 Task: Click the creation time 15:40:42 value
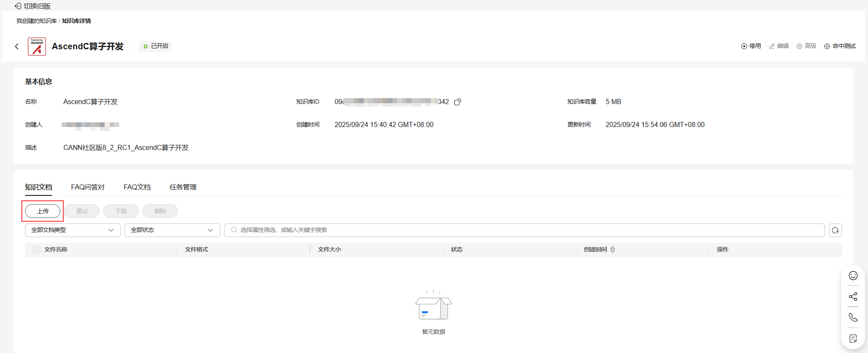384,125
